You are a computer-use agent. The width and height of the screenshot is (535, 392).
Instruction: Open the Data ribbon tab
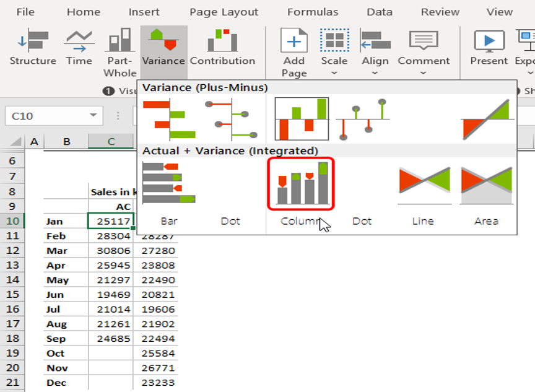coord(379,11)
